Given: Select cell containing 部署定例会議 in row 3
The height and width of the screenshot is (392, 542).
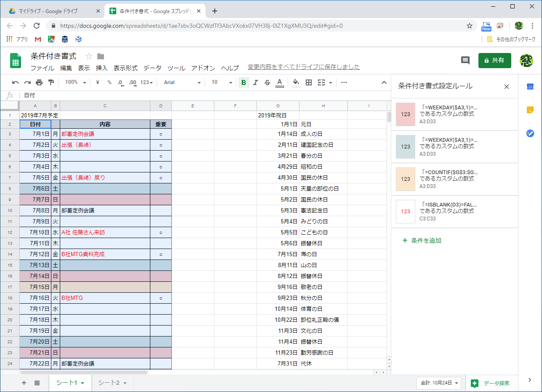Looking at the screenshot, I should click(105, 134).
